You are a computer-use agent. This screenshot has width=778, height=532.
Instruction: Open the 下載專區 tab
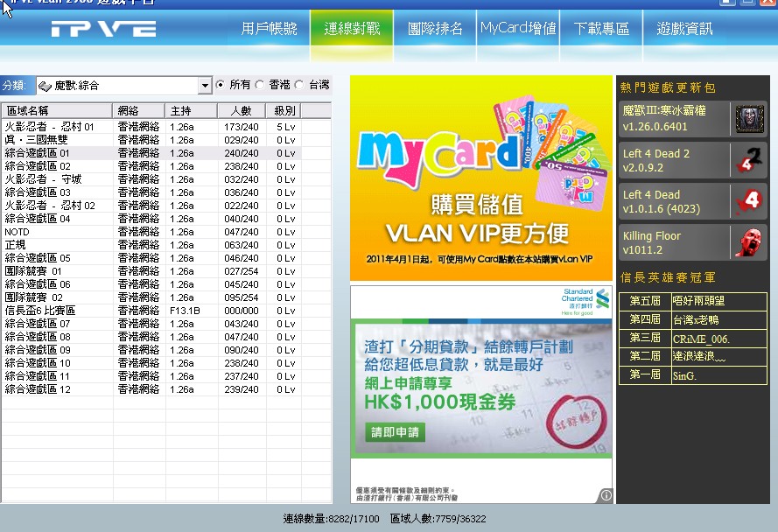click(x=601, y=29)
